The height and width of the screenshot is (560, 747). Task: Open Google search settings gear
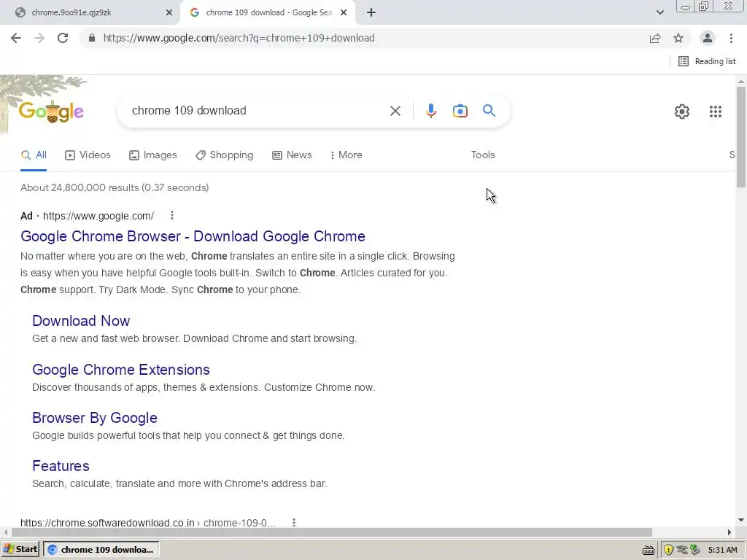click(x=682, y=112)
